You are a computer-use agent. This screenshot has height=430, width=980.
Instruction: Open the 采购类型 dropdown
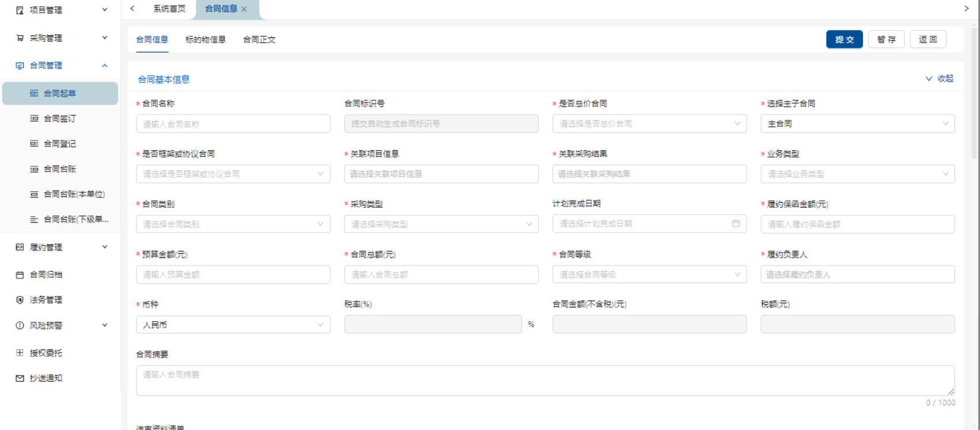point(441,224)
